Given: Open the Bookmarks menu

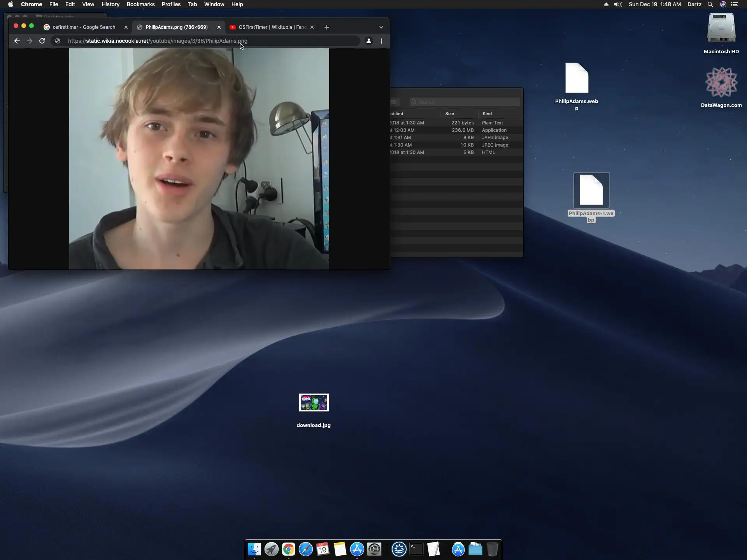Looking at the screenshot, I should pos(140,4).
